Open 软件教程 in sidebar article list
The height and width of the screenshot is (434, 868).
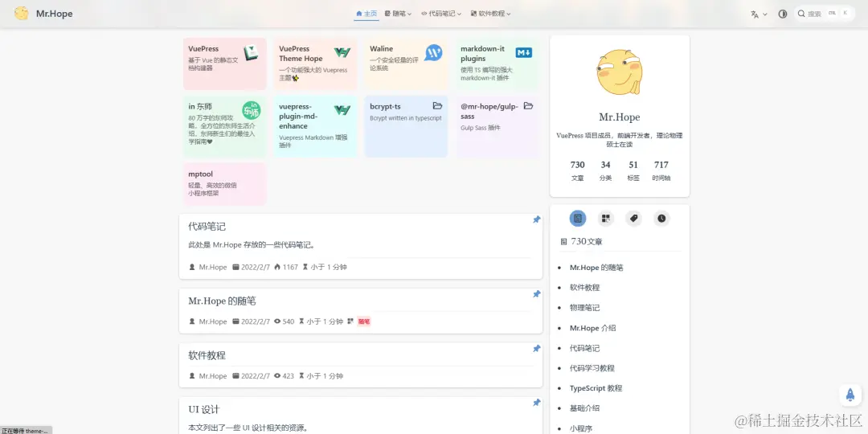pos(584,287)
